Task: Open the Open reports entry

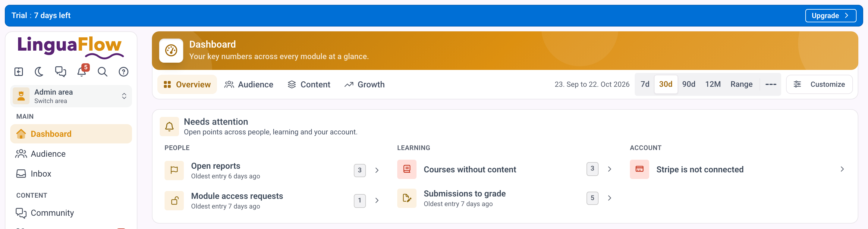Action: [x=272, y=171]
